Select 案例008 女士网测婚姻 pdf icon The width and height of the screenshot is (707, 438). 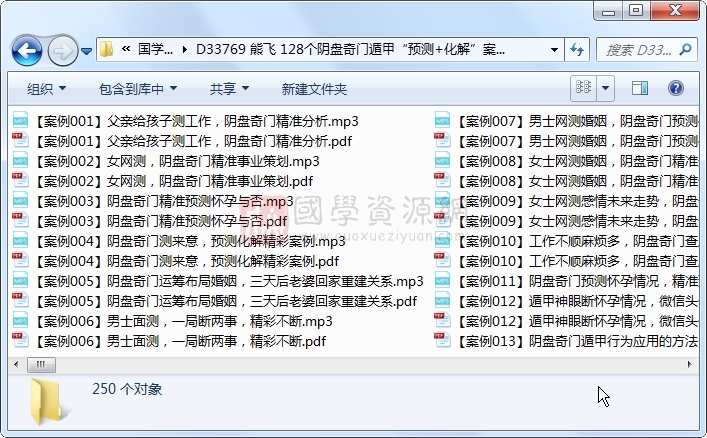pos(442,181)
